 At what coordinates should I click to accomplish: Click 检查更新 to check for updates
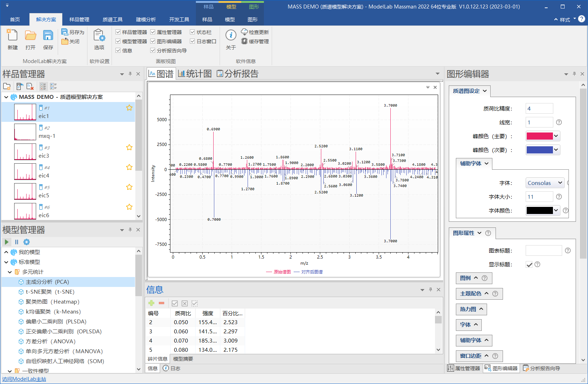click(255, 32)
